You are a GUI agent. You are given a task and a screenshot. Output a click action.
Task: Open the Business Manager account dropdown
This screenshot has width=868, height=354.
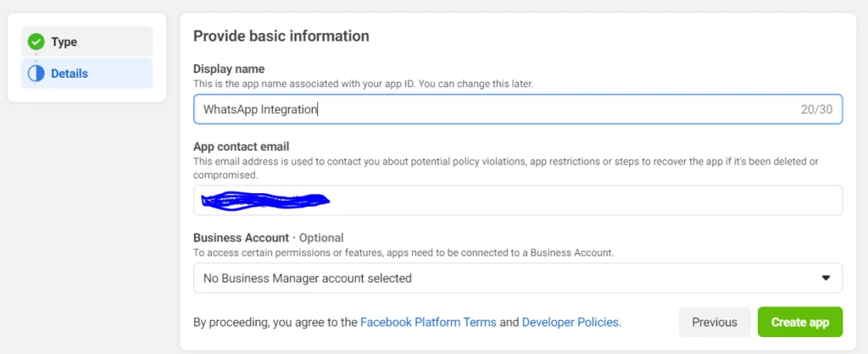[x=518, y=278]
